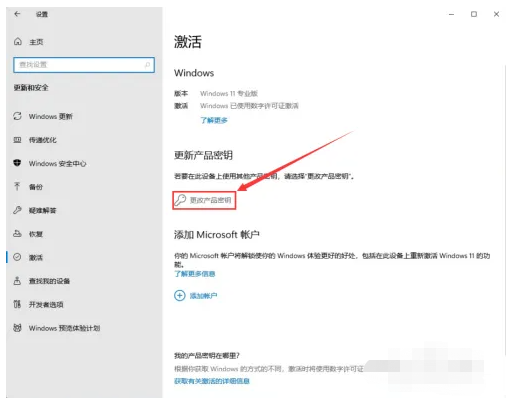Click the 激活 page title

(188, 42)
